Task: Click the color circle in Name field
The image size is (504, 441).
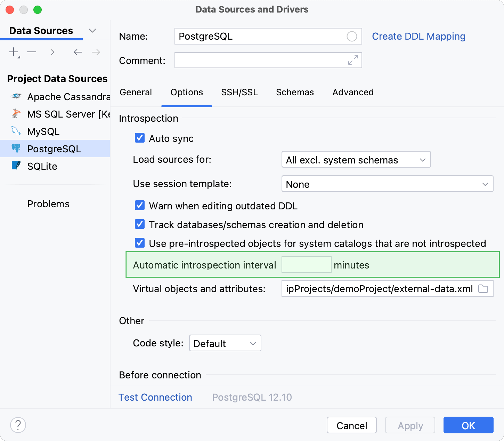Action: (x=352, y=36)
